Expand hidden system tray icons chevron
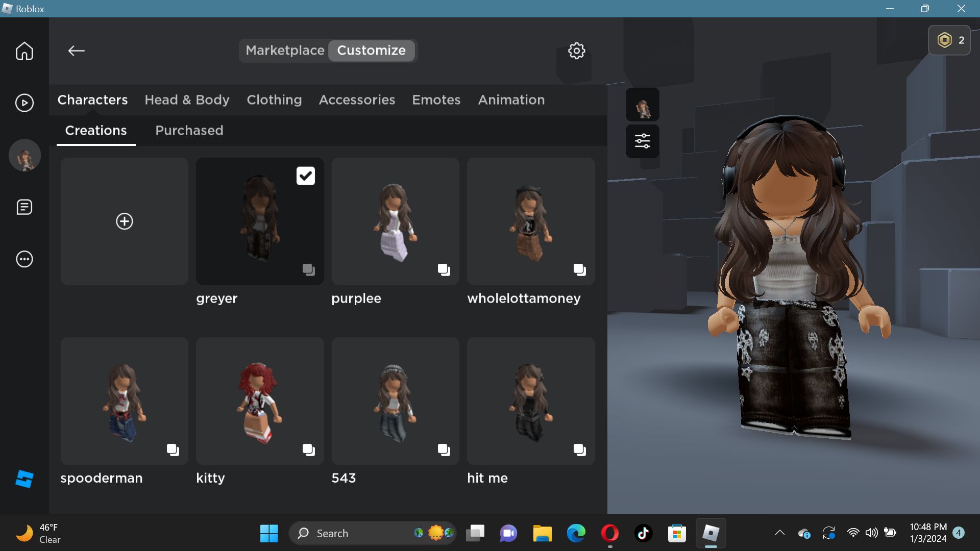This screenshot has width=980, height=551. coord(779,533)
